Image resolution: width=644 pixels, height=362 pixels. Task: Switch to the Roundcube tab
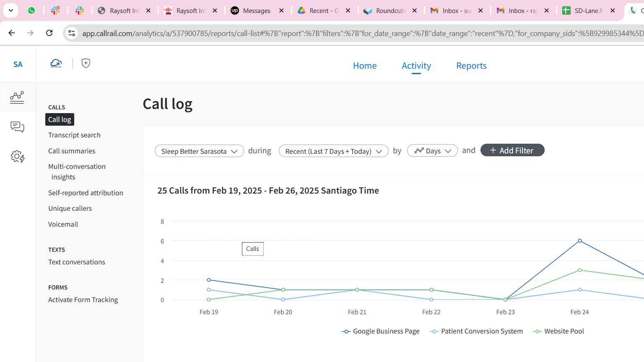coord(384,10)
